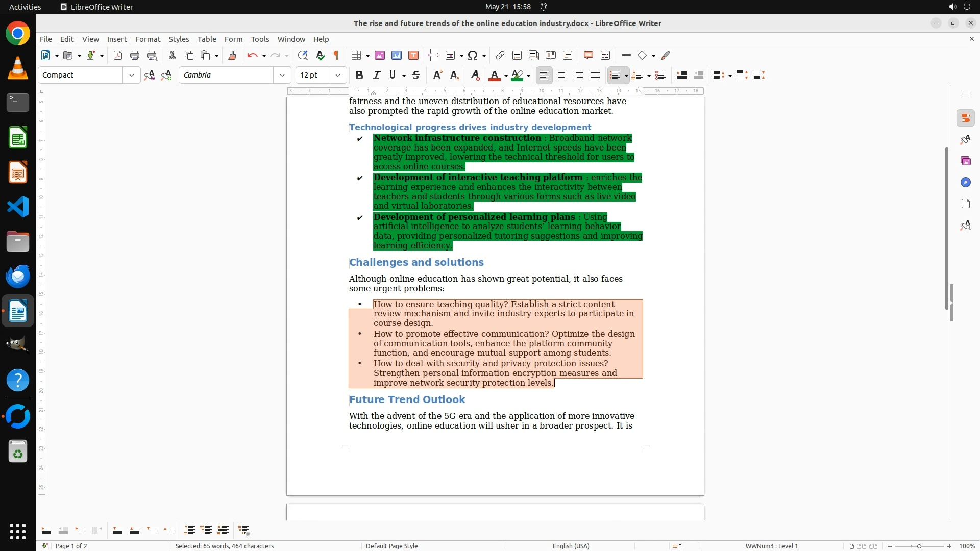Toggle Bold formatting

pos(359,75)
